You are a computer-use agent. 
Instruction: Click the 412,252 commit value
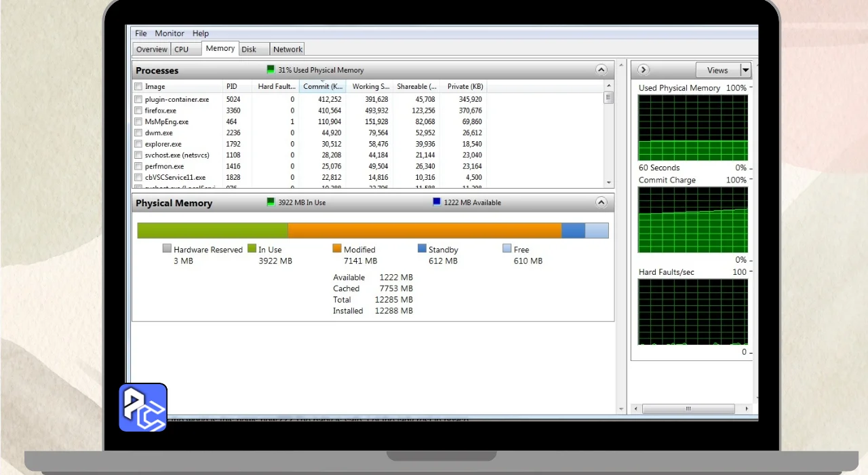click(x=328, y=99)
